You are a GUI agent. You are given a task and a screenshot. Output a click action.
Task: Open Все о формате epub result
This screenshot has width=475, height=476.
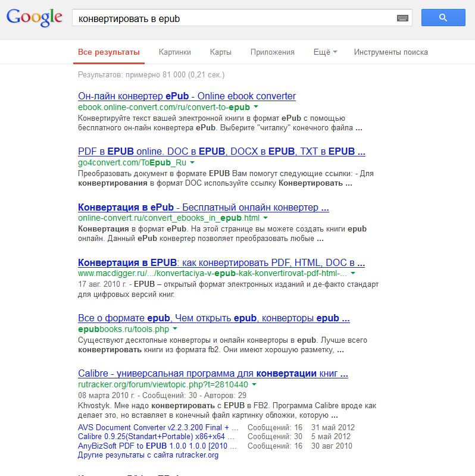click(x=214, y=318)
